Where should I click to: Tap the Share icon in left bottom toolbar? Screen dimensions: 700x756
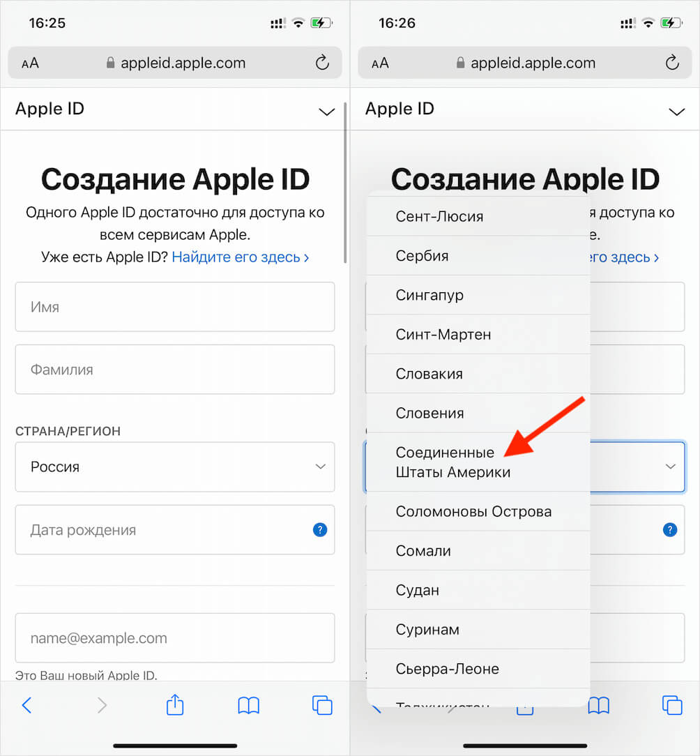175,705
